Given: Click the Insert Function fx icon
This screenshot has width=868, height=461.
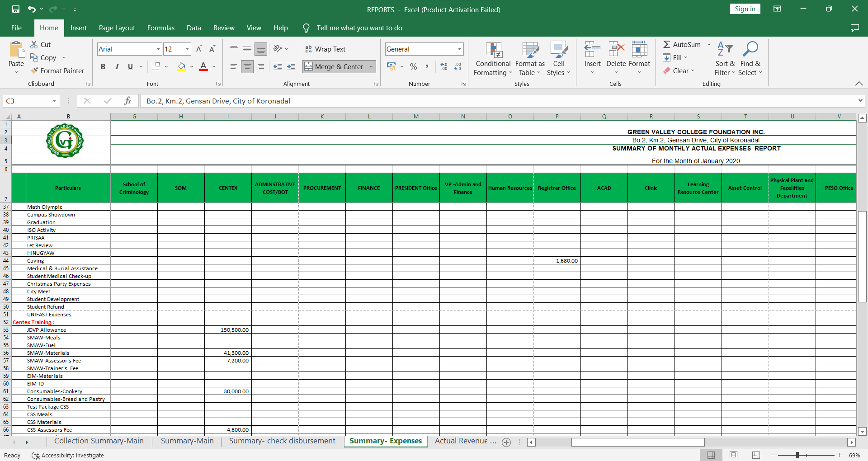Looking at the screenshot, I should (127, 101).
